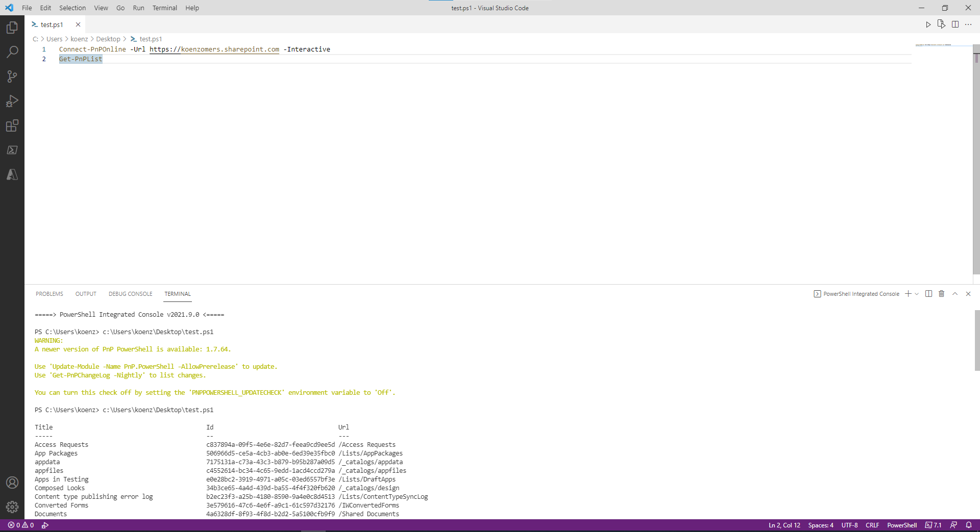Open the Azure view icon
The width and height of the screenshot is (980, 532).
[12, 174]
